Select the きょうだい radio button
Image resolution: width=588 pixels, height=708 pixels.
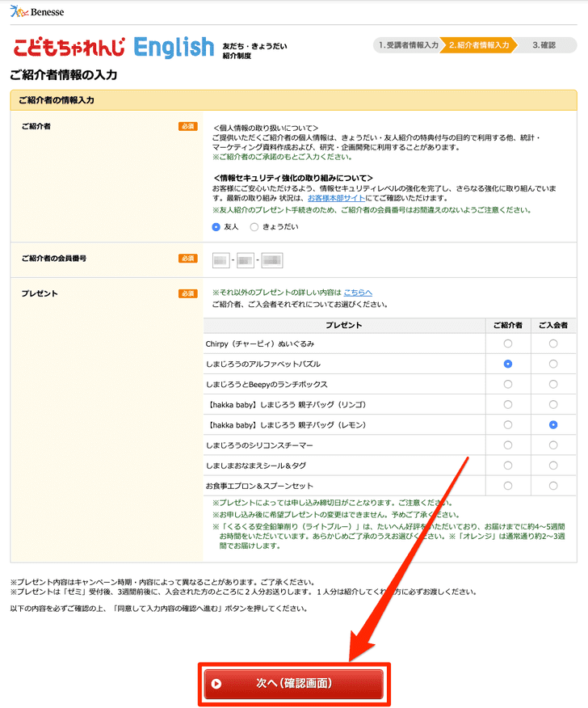click(x=254, y=227)
